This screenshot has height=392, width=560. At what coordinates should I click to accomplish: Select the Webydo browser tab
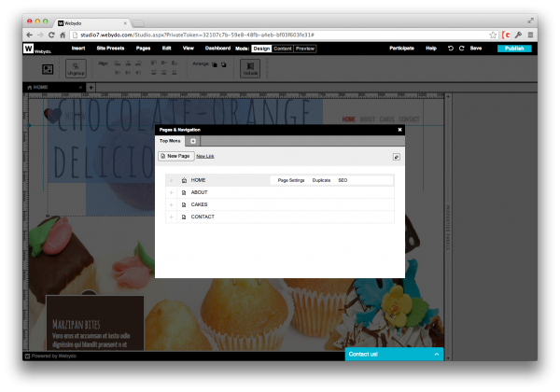[x=91, y=23]
